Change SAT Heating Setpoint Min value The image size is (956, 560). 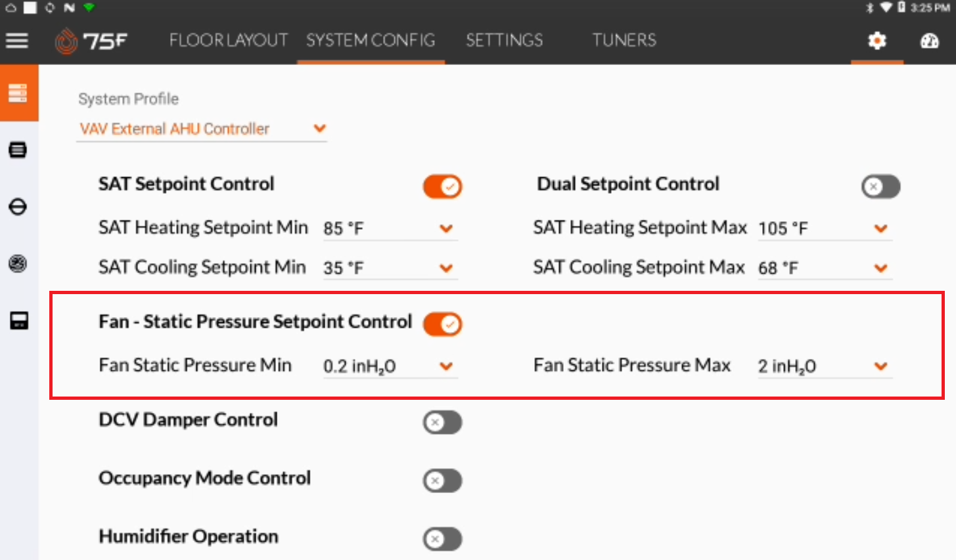[447, 228]
